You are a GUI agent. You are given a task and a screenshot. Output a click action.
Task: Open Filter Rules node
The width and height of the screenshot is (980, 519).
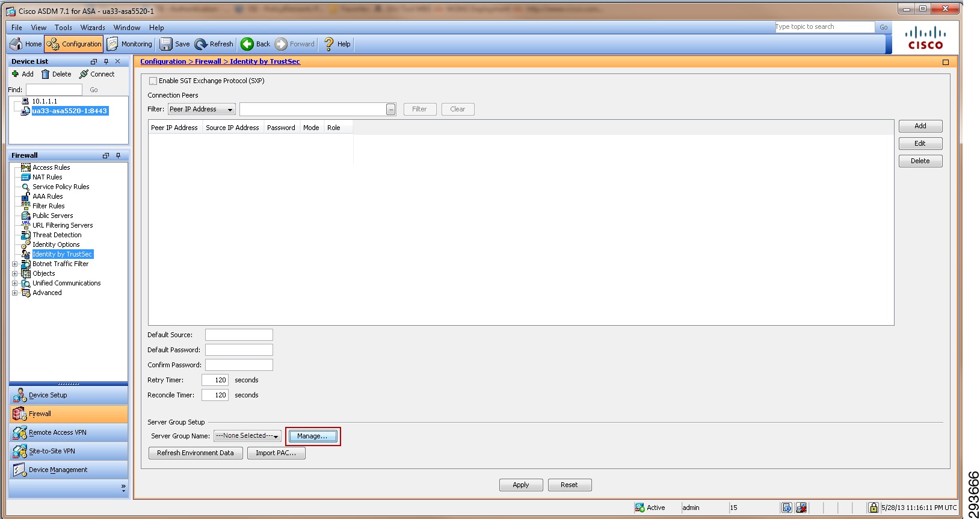coord(48,206)
